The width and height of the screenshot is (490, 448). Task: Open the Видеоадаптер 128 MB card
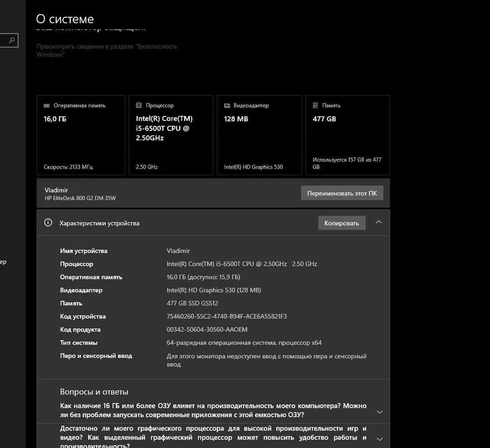pyautogui.click(x=259, y=135)
